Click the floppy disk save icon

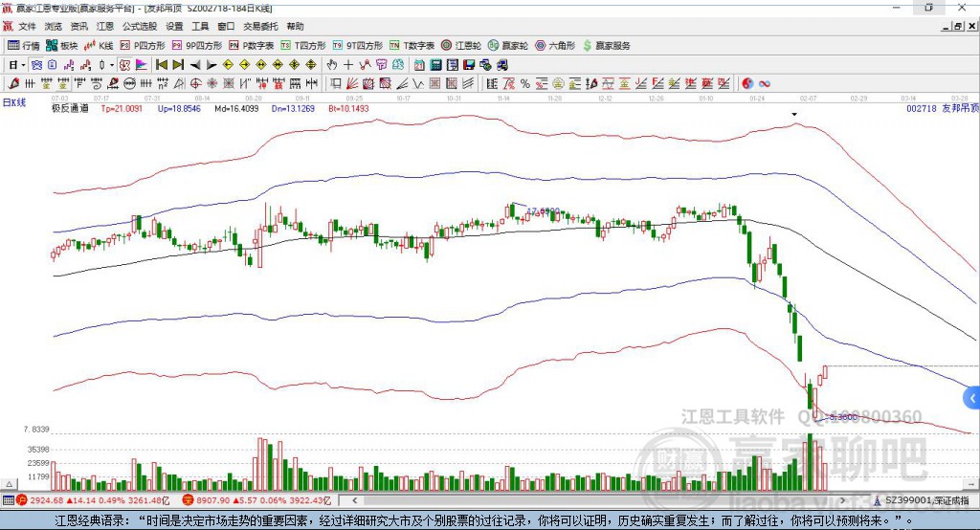click(469, 65)
